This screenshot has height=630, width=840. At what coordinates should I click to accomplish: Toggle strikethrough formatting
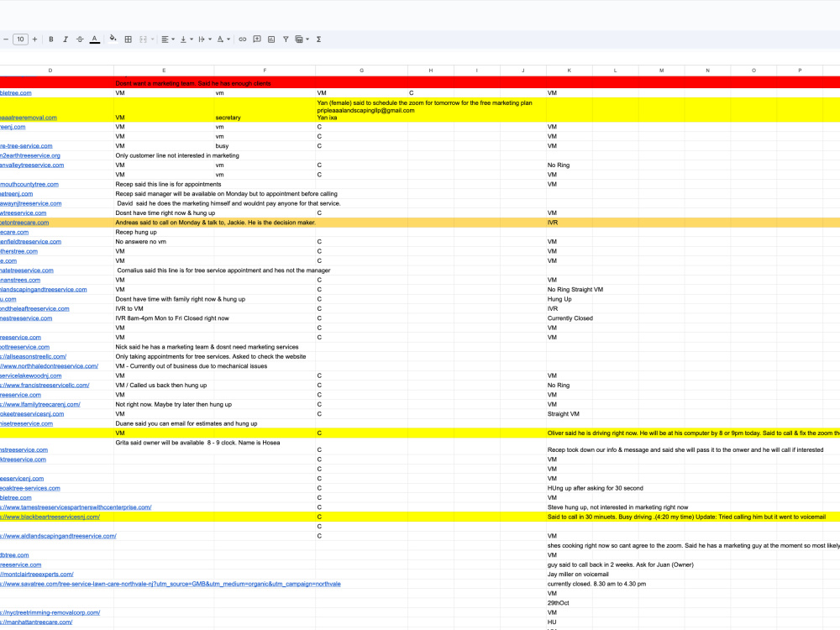(80, 39)
